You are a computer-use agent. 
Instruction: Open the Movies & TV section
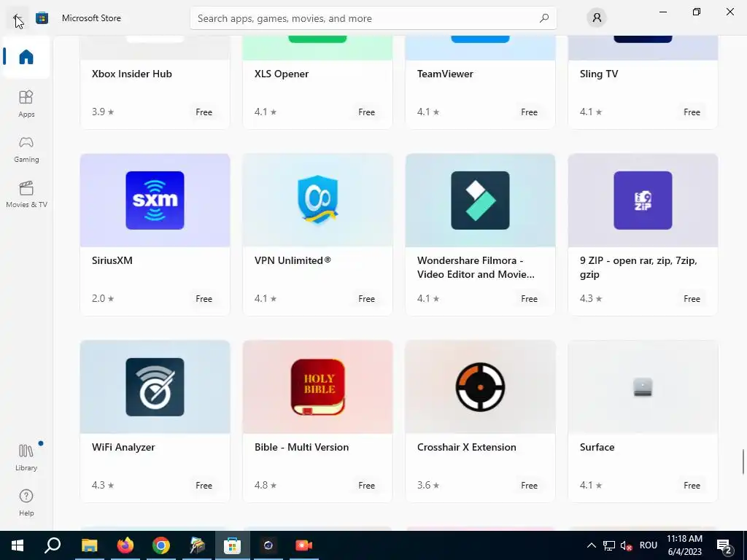(x=26, y=194)
